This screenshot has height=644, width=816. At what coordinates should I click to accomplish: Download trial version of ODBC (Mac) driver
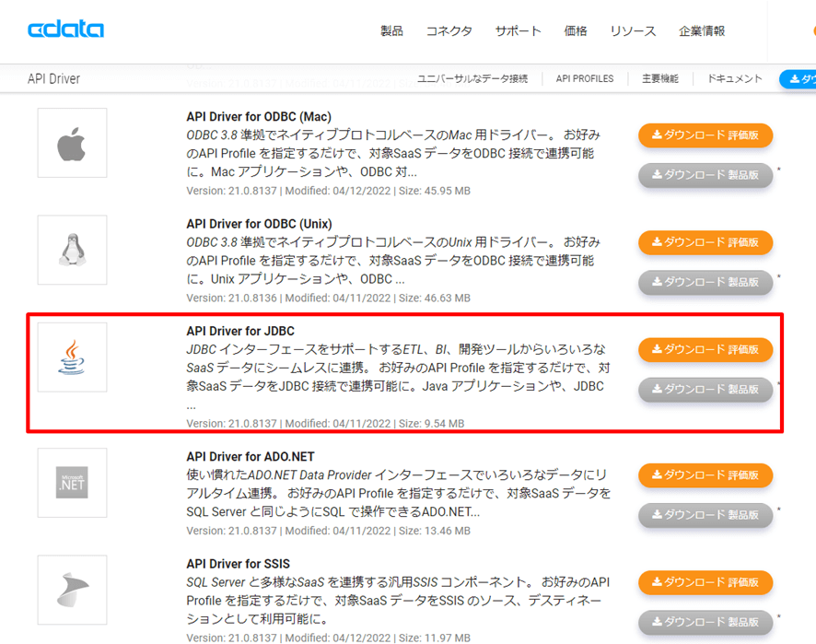pyautogui.click(x=705, y=135)
